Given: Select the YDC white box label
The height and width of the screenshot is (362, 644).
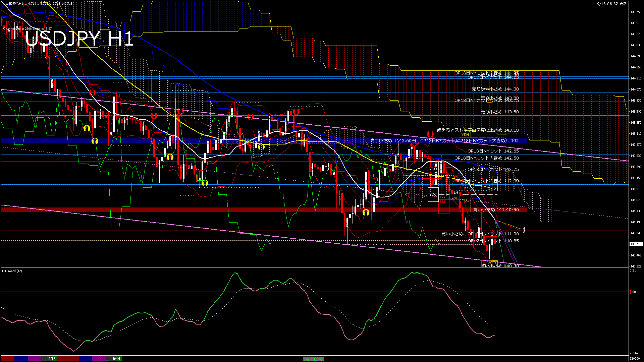Looking at the screenshot, I should (433, 194).
